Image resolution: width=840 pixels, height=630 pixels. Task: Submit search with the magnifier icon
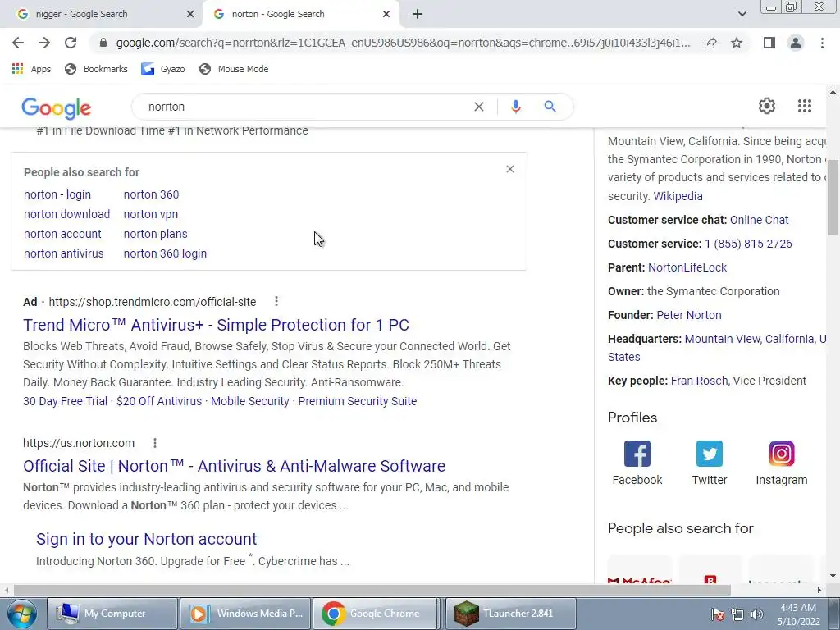click(550, 107)
